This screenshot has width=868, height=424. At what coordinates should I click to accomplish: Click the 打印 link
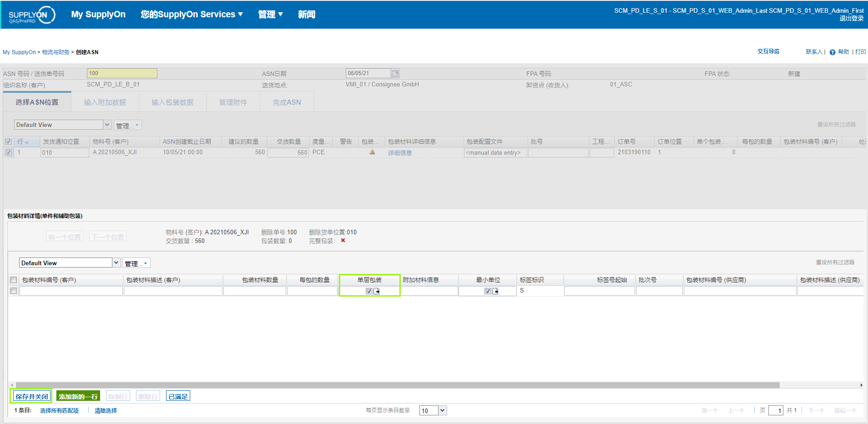pyautogui.click(x=861, y=52)
